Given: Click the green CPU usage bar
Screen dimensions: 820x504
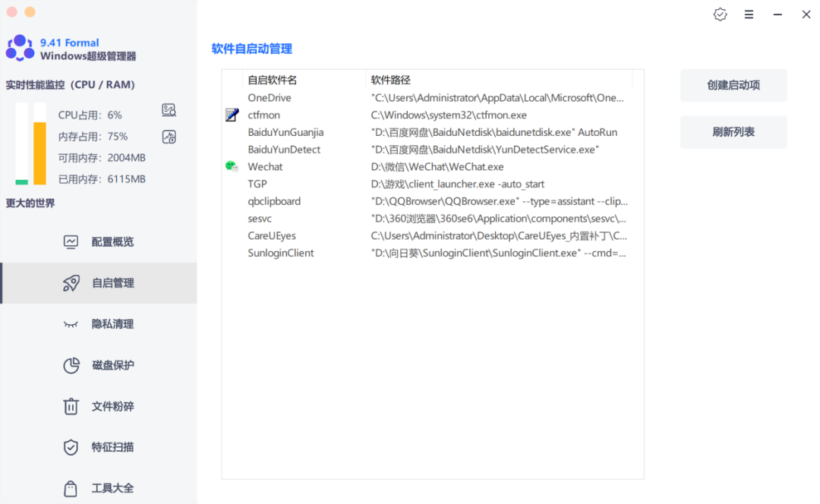Looking at the screenshot, I should click(x=21, y=182).
